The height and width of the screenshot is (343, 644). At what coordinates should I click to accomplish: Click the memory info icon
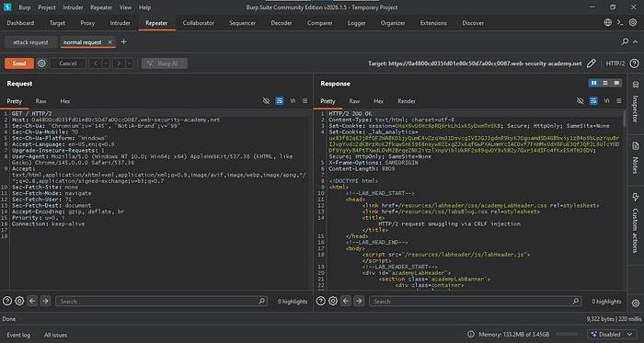coord(471,335)
